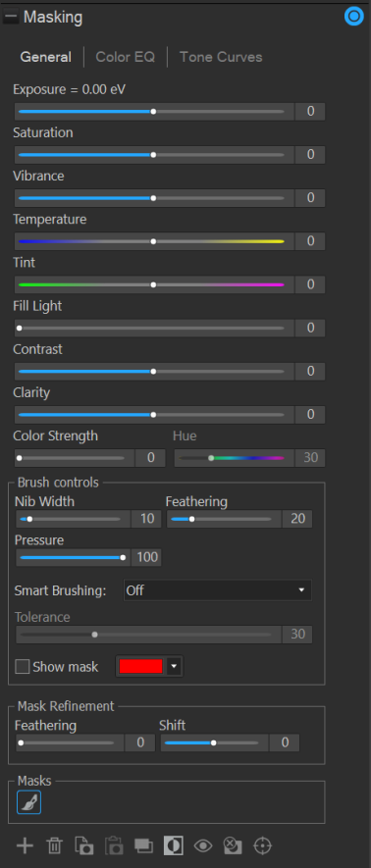371x868 pixels.
Task: Click the crosshair target icon
Action: click(x=262, y=845)
